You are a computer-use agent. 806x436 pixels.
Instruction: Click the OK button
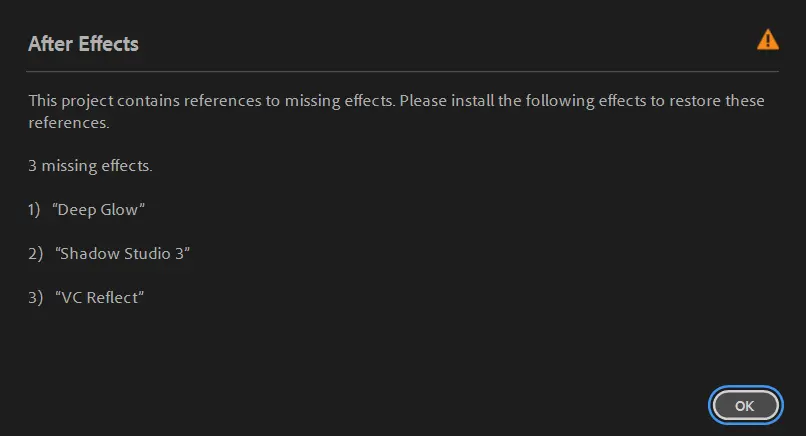pyautogui.click(x=744, y=406)
